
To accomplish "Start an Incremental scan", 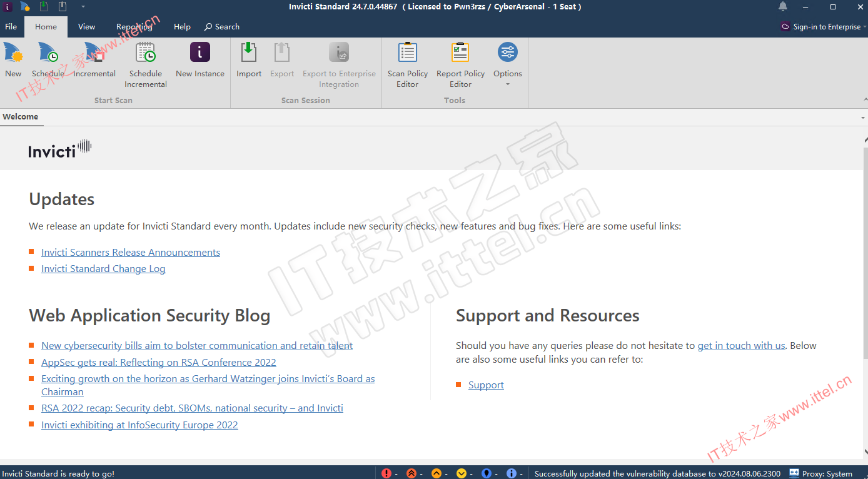I will [x=94, y=61].
